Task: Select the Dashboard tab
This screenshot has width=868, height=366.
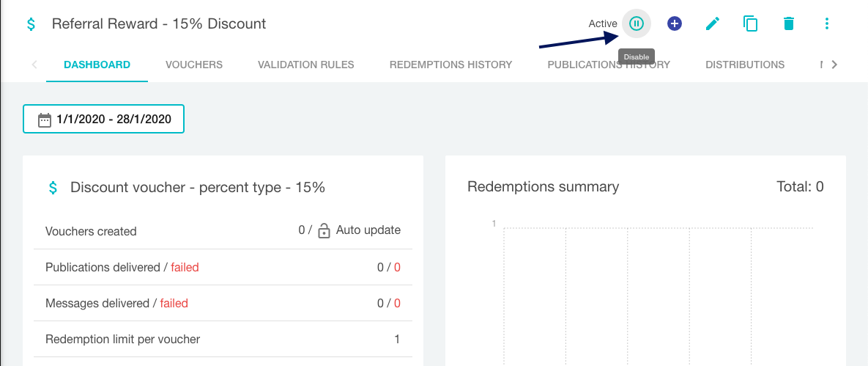Action: pyautogui.click(x=97, y=65)
